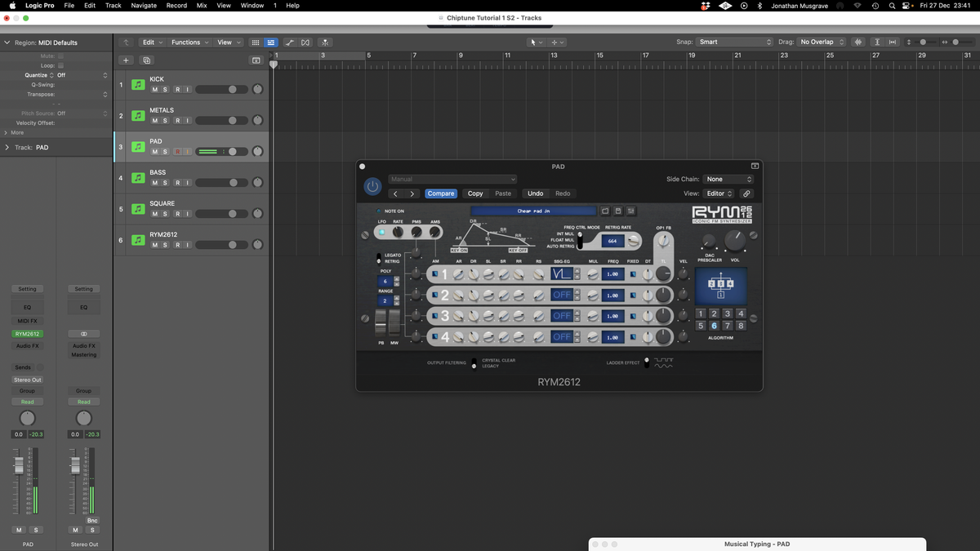Click the plugin link chain icon
The width and height of the screenshot is (980, 551).
click(746, 193)
